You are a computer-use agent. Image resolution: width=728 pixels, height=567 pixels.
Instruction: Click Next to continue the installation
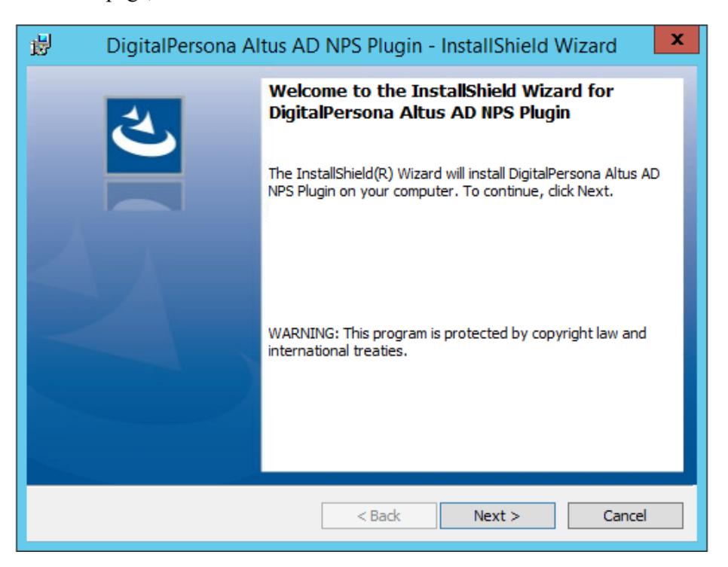point(497,516)
